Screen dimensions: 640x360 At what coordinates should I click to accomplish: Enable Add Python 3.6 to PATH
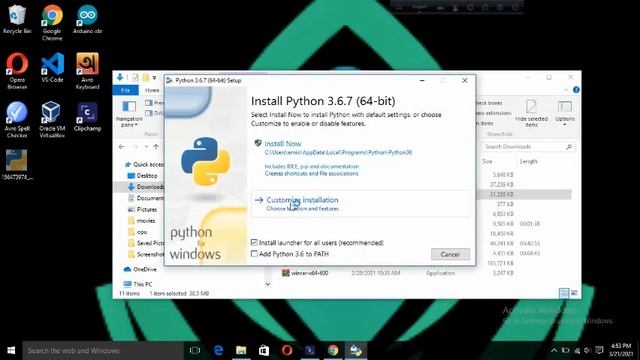[254, 253]
